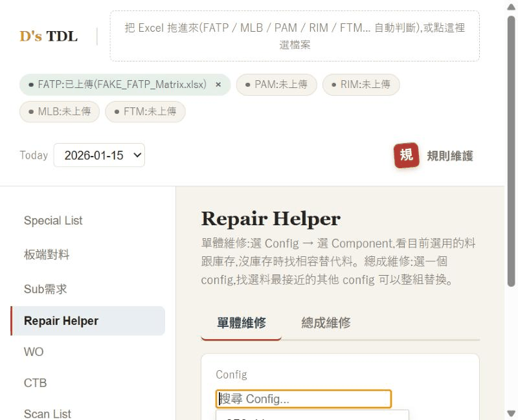This screenshot has width=518, height=420.
Task: Click the Today label
Action: click(x=34, y=155)
